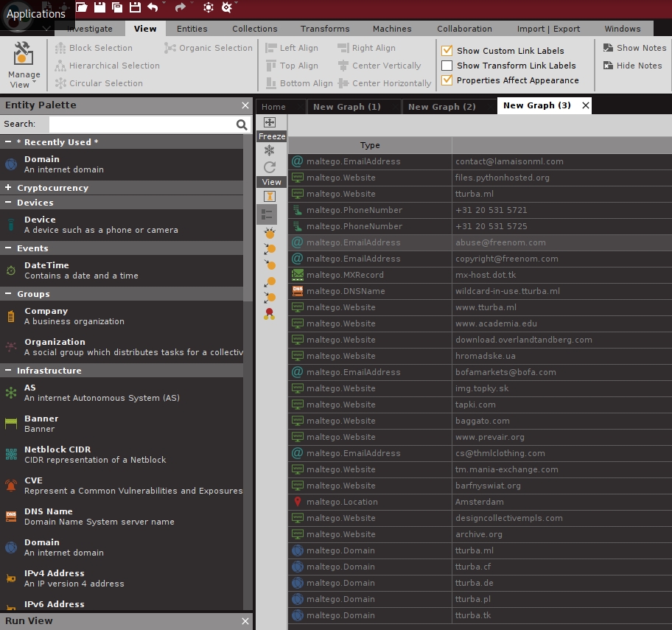
Task: Click the Show Notes icon button
Action: pyautogui.click(x=634, y=48)
